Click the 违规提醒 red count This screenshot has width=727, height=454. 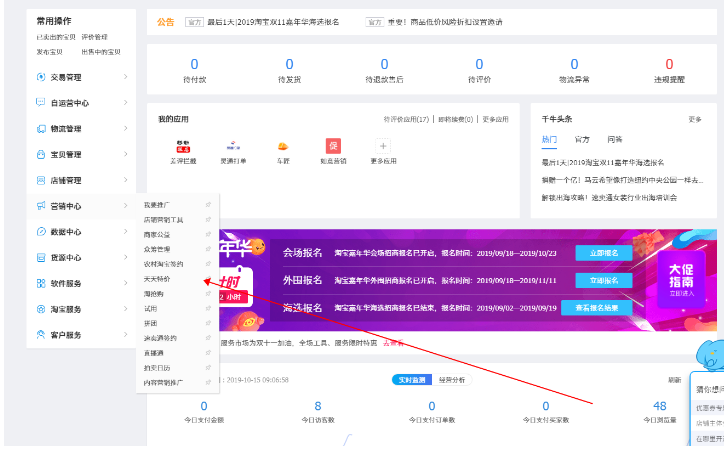[669, 64]
